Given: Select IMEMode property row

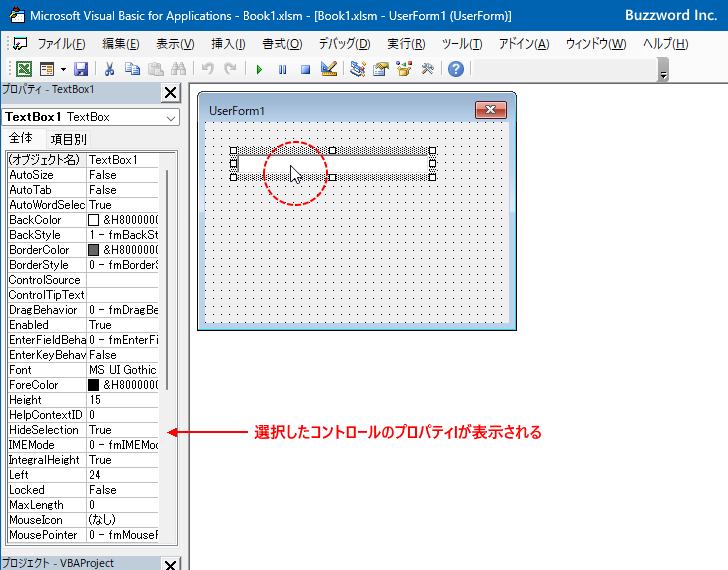Looking at the screenshot, I should tap(83, 445).
